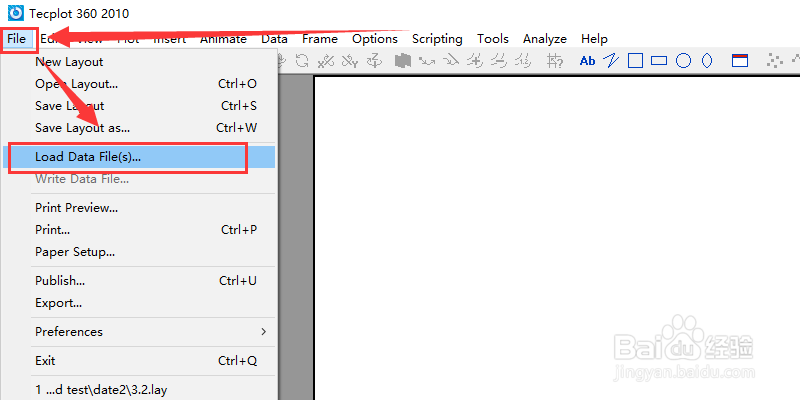Choose Save Layout menu entry

[x=139, y=106]
